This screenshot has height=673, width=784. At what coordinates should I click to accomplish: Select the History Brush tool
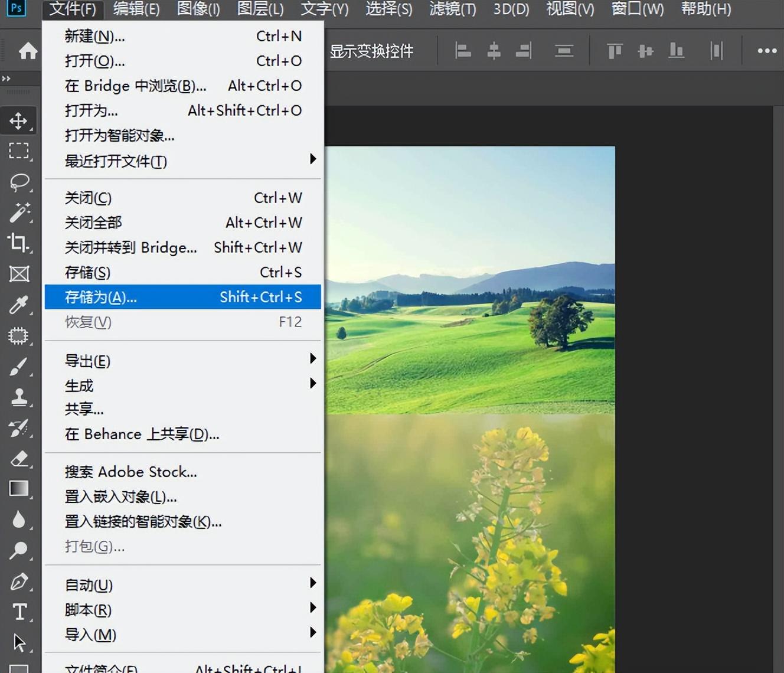[18, 428]
